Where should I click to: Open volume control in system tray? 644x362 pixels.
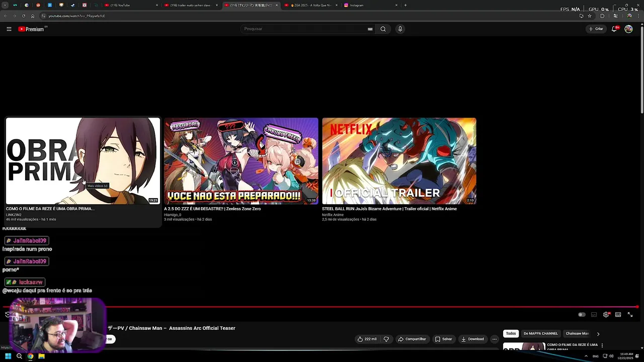click(611, 356)
